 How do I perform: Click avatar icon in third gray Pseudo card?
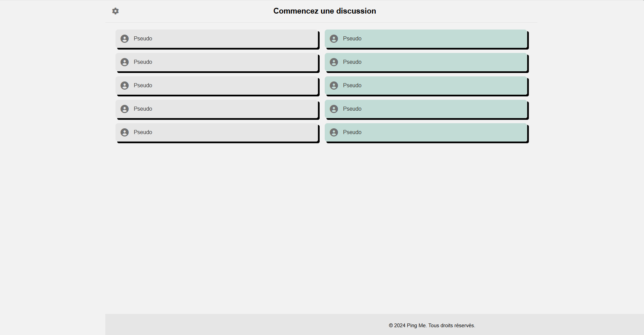tap(125, 86)
